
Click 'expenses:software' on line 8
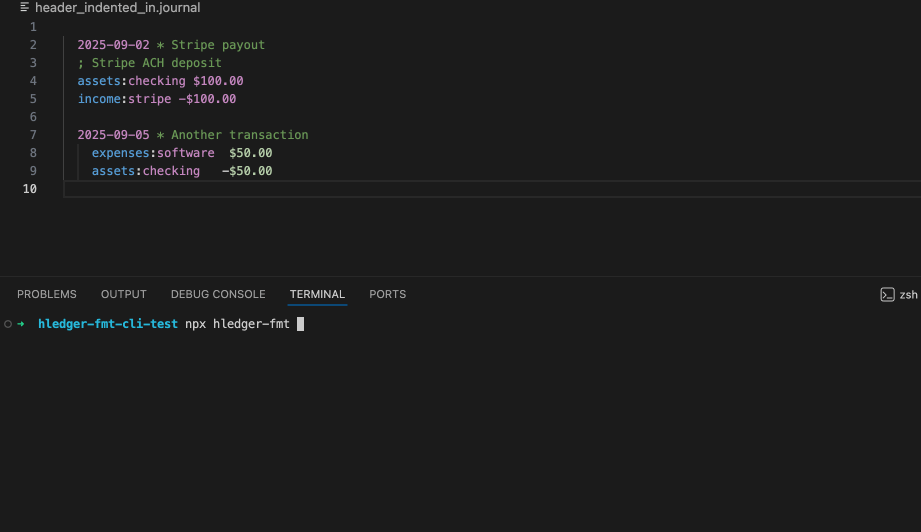pyautogui.click(x=153, y=153)
